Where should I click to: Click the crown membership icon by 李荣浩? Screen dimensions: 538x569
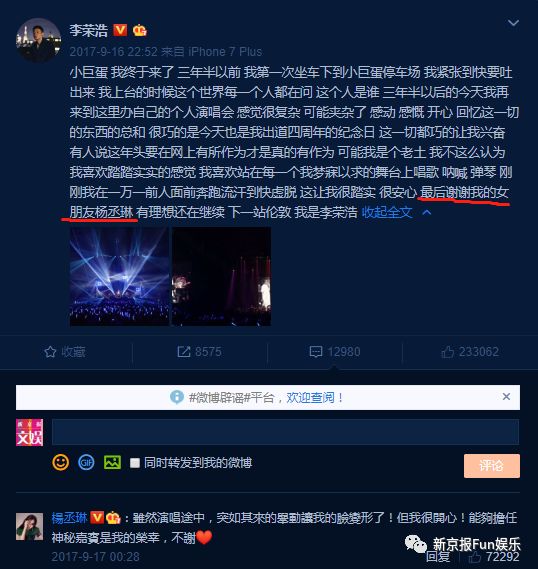[x=140, y=30]
